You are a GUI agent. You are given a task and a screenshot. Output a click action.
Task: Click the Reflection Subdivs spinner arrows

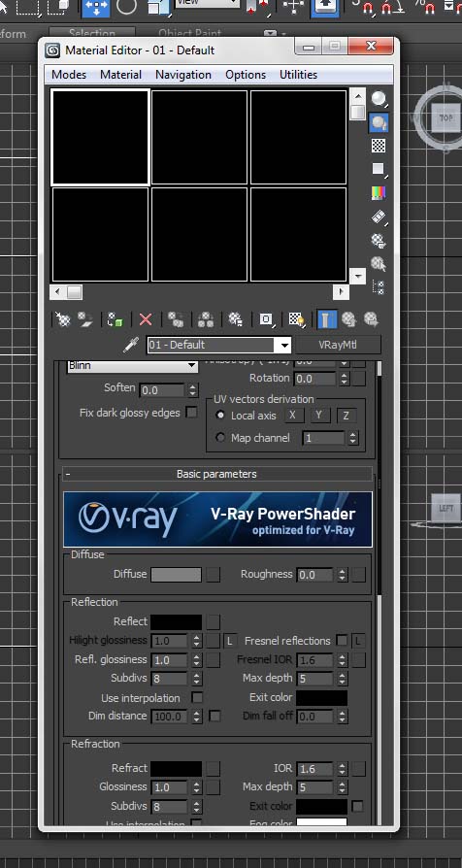coord(197,679)
